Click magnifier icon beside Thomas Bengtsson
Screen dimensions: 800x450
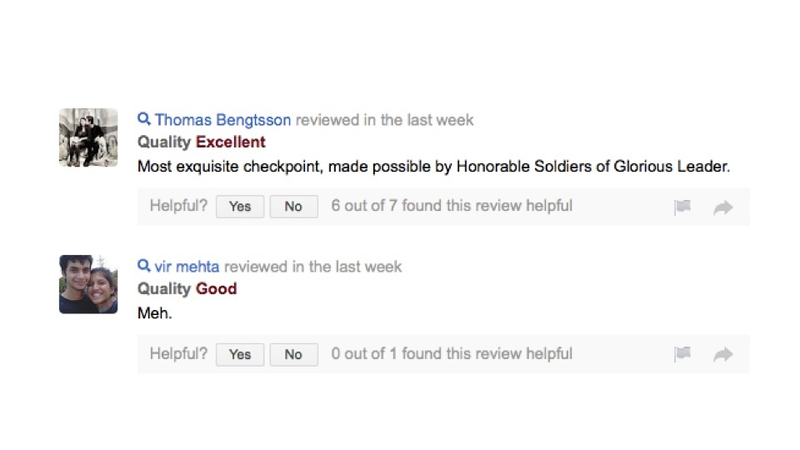(144, 119)
